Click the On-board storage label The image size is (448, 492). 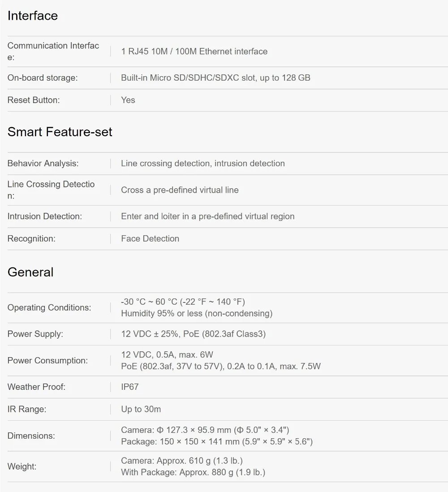click(x=43, y=78)
